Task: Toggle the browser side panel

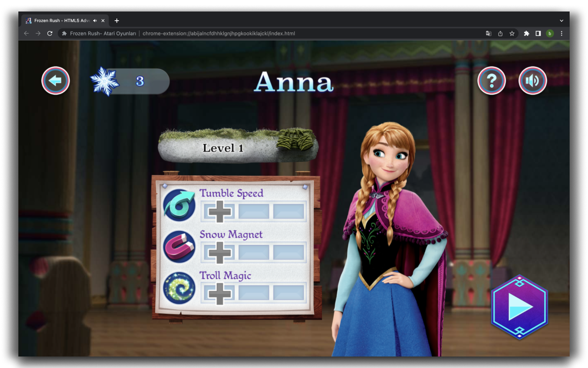Action: click(x=538, y=34)
